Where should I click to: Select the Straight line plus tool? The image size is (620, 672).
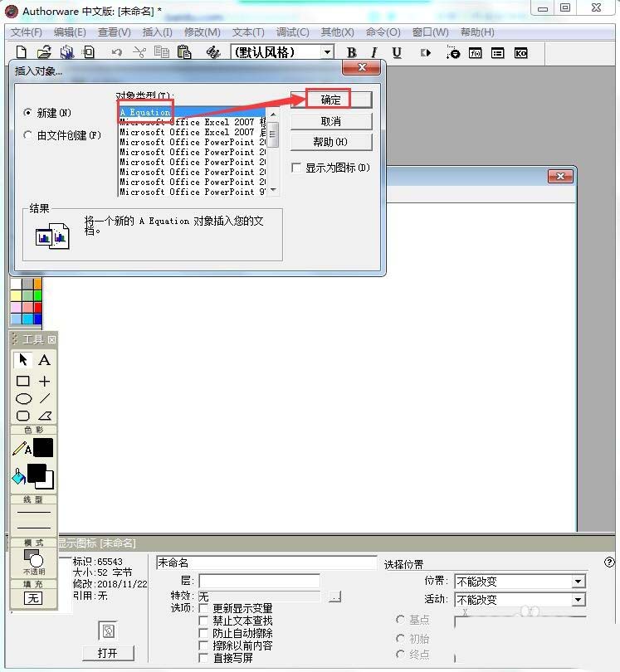point(45,381)
